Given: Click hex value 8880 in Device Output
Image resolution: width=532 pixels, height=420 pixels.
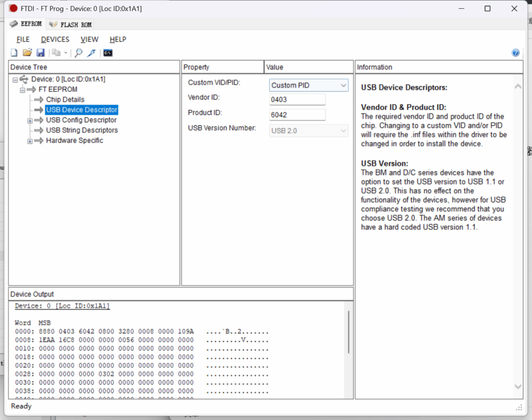Looking at the screenshot, I should coord(46,332).
